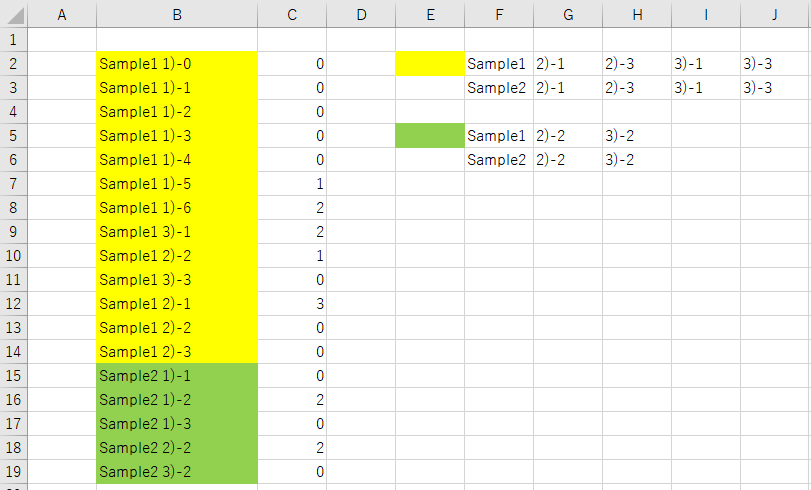The height and width of the screenshot is (490, 811).
Task: Select the "Sample1 3)-3" cell
Action: 177,280
